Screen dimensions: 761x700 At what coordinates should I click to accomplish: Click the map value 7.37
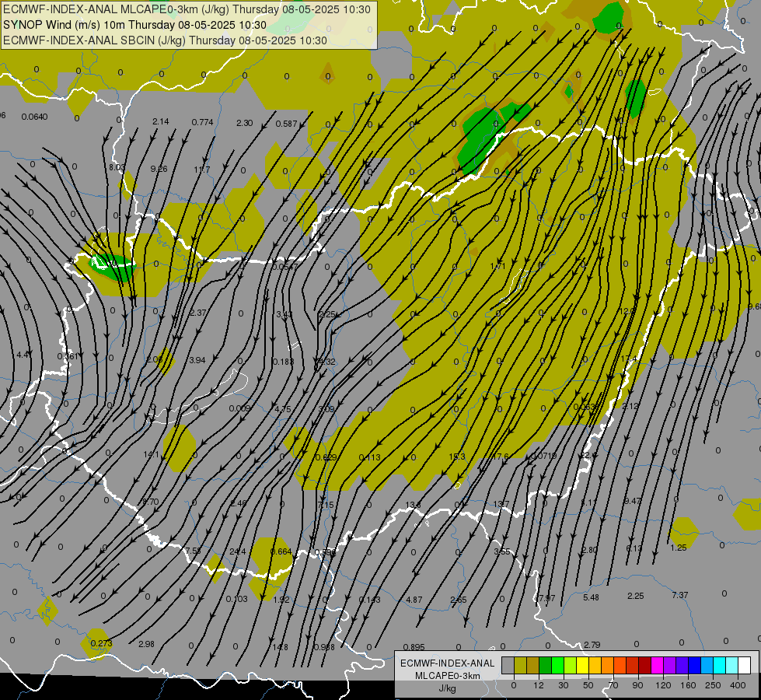679,595
